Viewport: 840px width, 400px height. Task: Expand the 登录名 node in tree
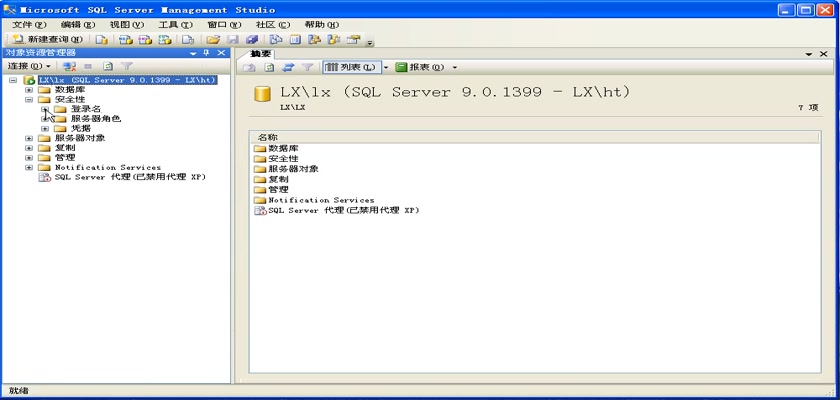pos(45,109)
